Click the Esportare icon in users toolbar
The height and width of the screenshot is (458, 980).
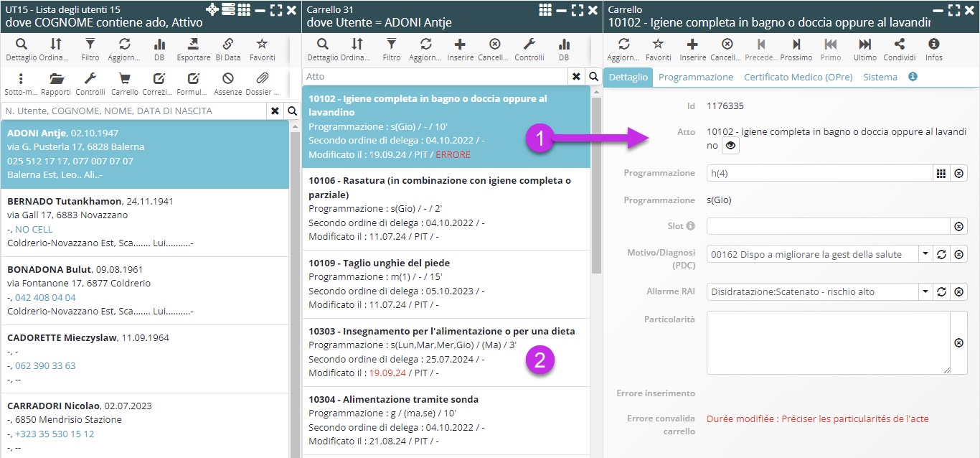click(194, 45)
